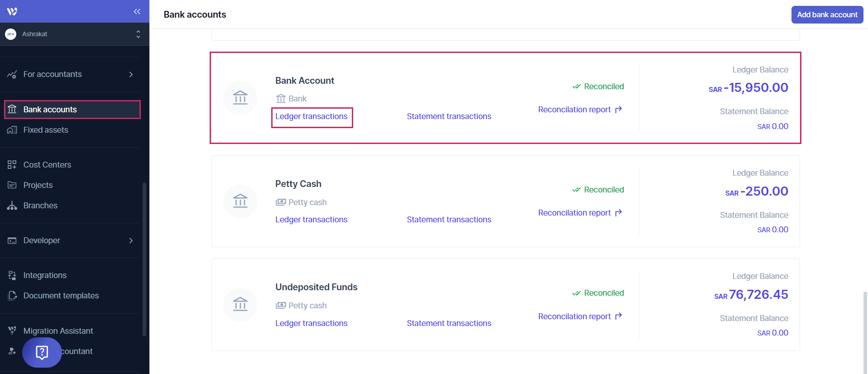
Task: Click the Branches tree icon
Action: tap(12, 206)
